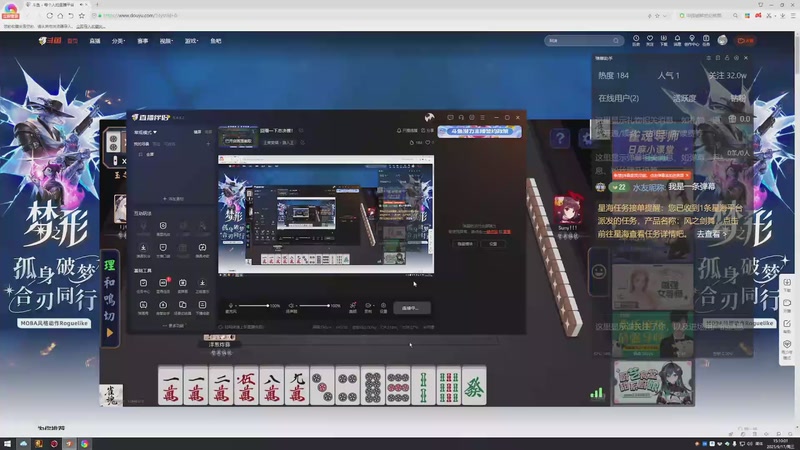Image resolution: width=800 pixels, height=450 pixels.
Task: Click the headset support icon in 直播伴侣
Action: click(461, 117)
